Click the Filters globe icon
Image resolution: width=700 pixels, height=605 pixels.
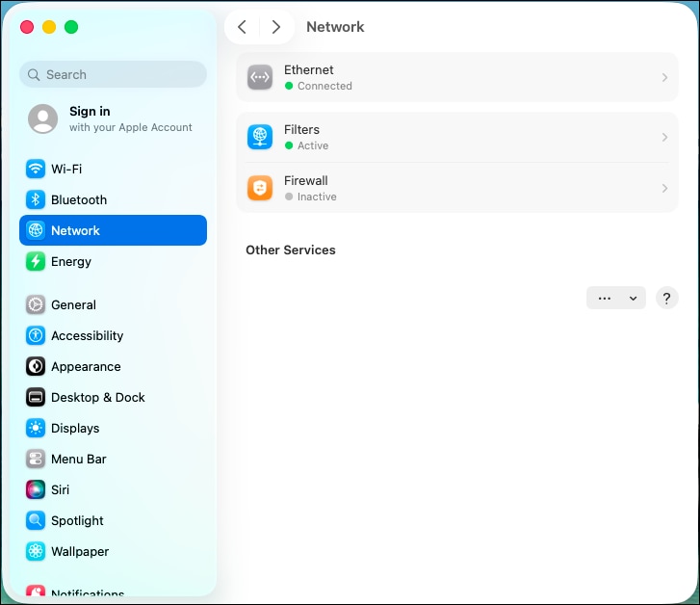[260, 137]
